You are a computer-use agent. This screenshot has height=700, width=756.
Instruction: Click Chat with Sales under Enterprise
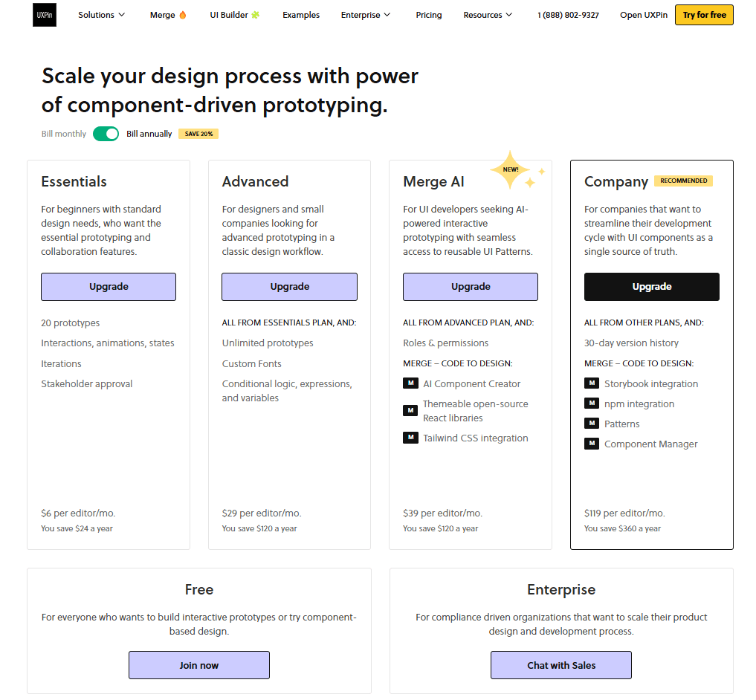(560, 664)
